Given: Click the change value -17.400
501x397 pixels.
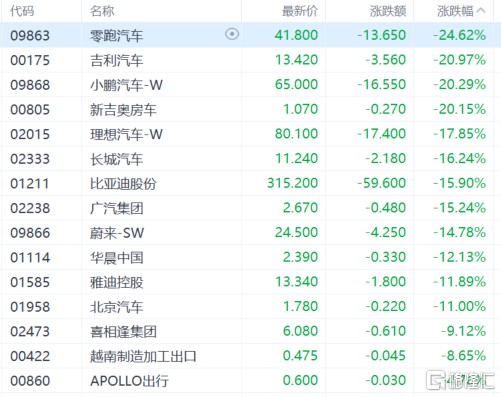Looking at the screenshot, I should [382, 134].
